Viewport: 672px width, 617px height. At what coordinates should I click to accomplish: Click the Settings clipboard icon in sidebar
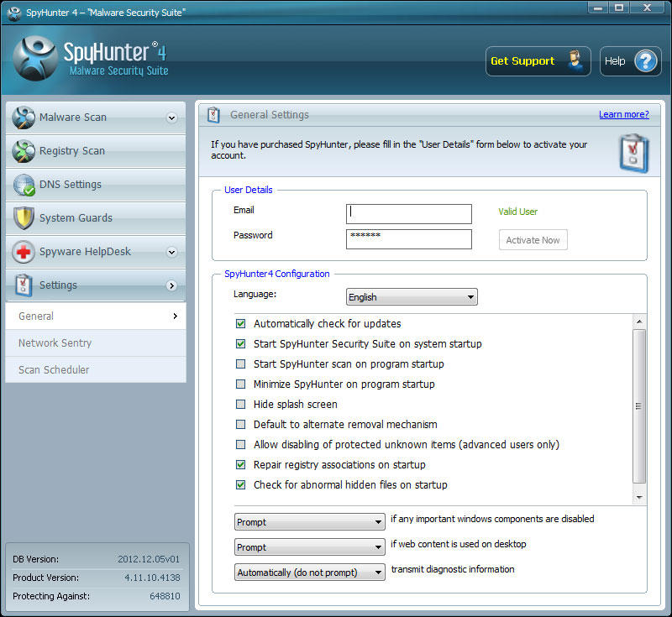[x=24, y=285]
